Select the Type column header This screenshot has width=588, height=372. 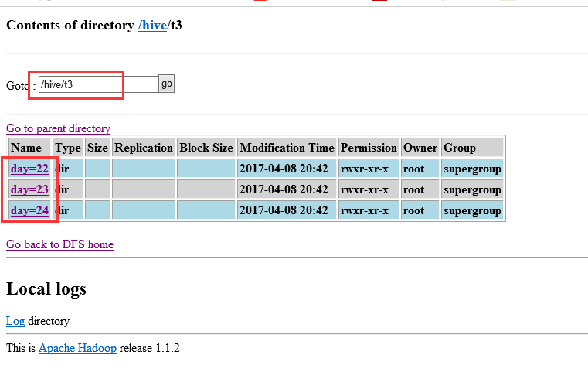click(68, 148)
